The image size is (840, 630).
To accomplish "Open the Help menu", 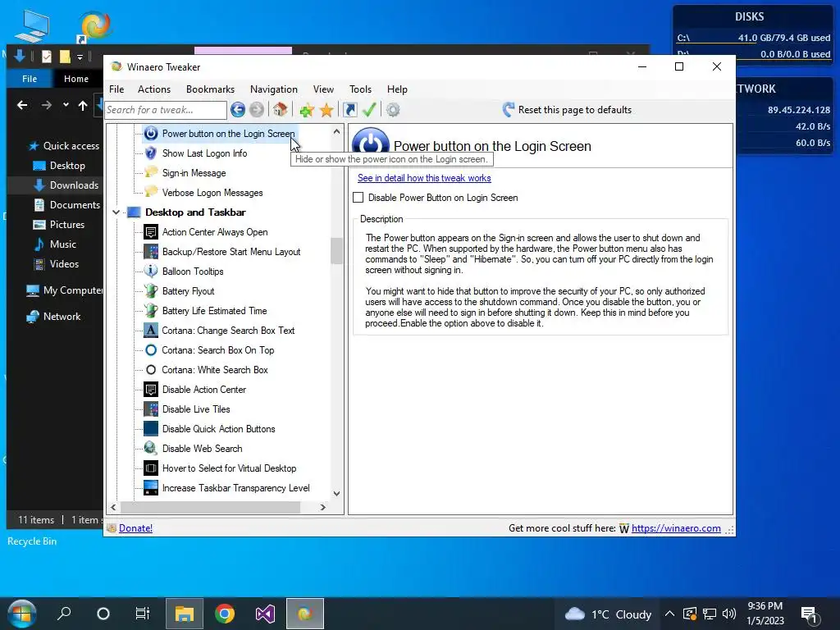I will [398, 89].
